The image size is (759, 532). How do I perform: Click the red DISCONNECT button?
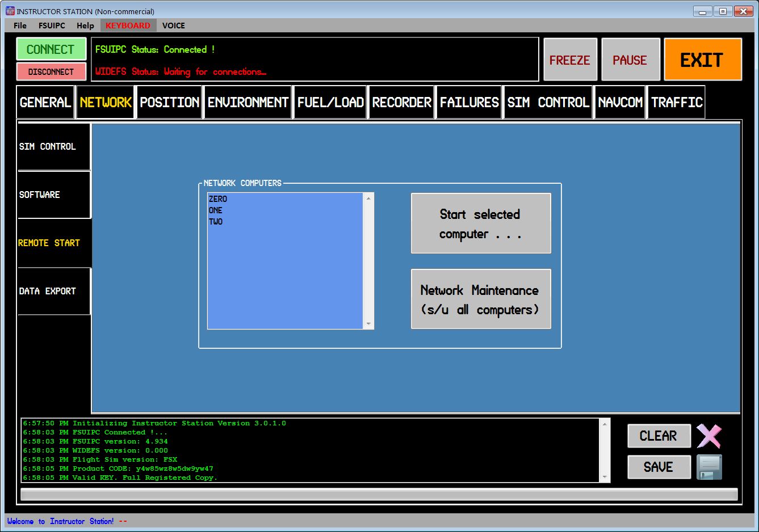pyautogui.click(x=51, y=72)
